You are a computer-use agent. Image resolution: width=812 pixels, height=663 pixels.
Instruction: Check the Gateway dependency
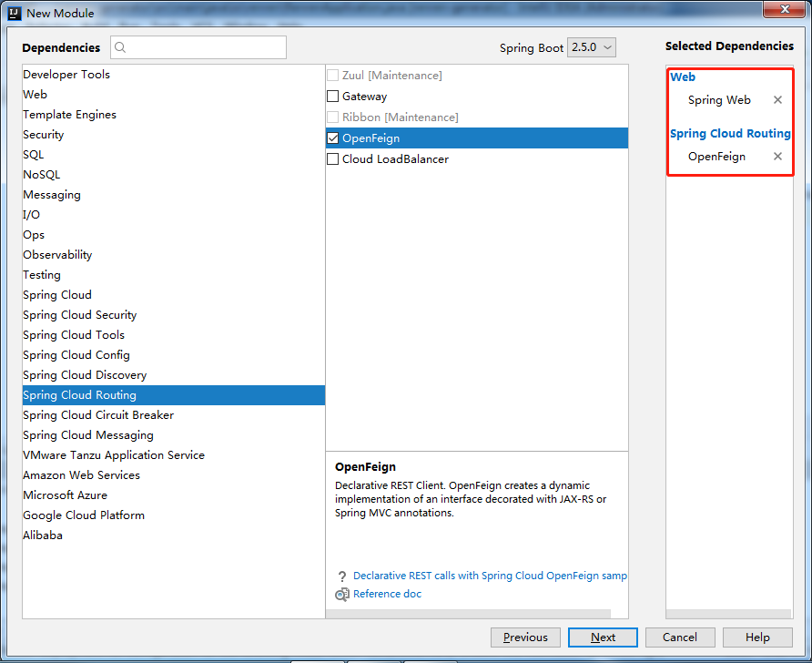[x=333, y=97]
